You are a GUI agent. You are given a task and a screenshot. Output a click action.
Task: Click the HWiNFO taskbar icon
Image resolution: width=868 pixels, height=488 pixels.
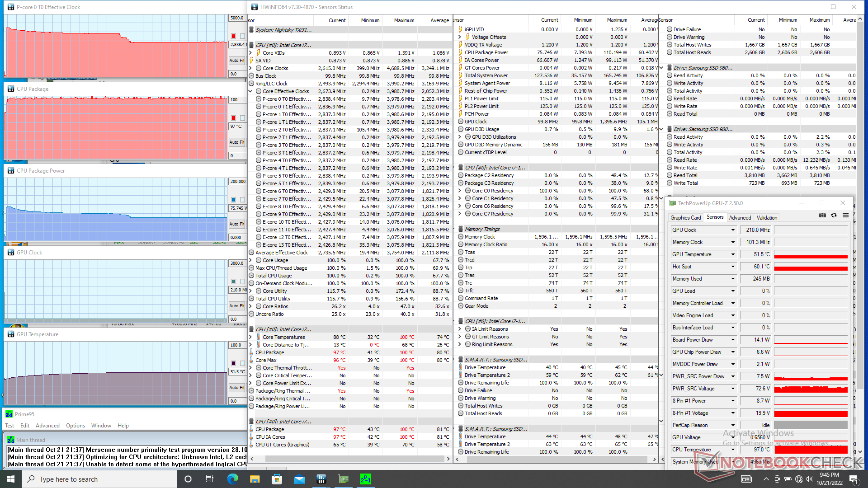tap(321, 479)
